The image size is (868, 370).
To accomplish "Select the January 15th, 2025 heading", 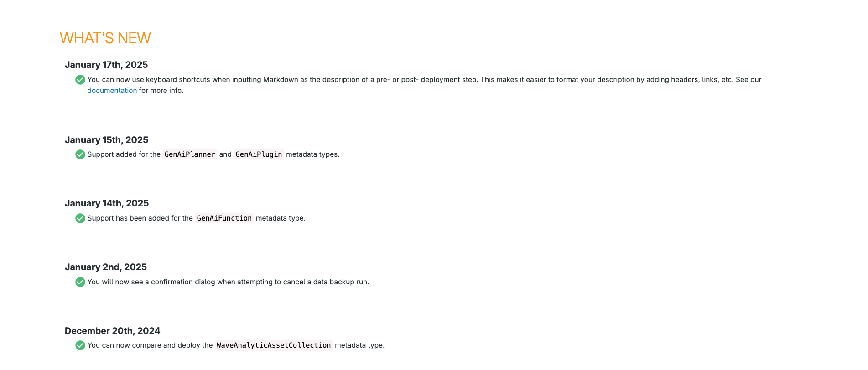I will [x=106, y=140].
